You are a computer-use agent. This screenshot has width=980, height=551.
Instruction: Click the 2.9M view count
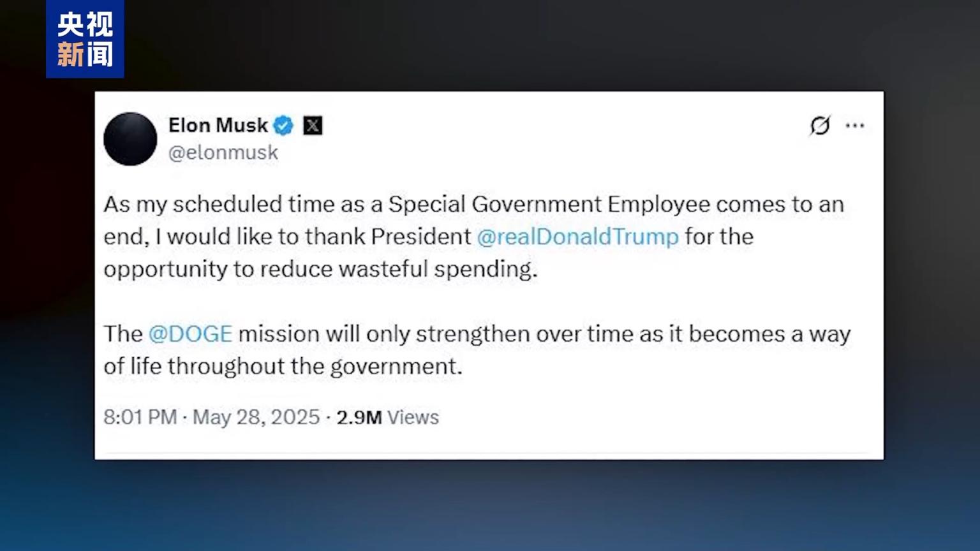[359, 417]
